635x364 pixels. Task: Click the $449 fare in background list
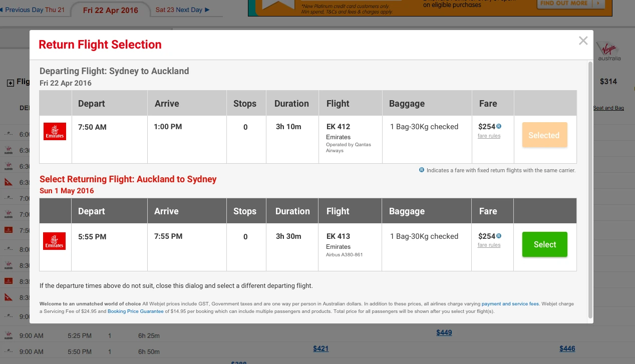(444, 332)
